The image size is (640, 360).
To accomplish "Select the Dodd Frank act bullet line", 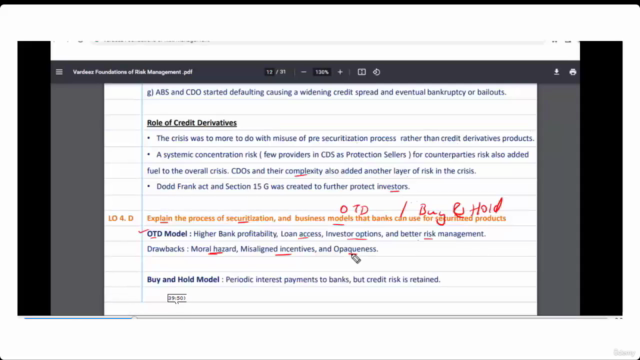I will pyautogui.click(x=278, y=187).
